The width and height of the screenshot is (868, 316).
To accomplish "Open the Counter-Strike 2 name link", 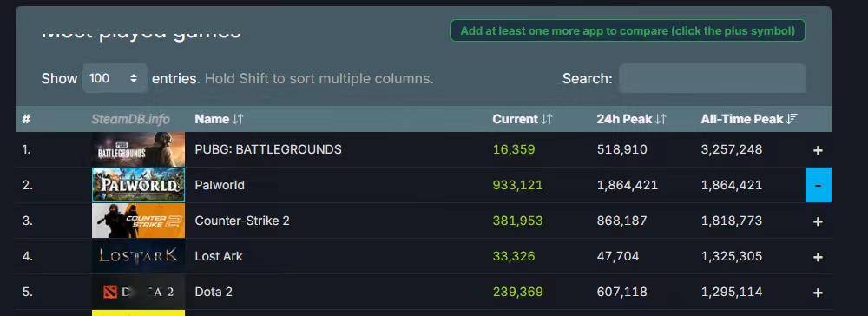I will point(242,221).
